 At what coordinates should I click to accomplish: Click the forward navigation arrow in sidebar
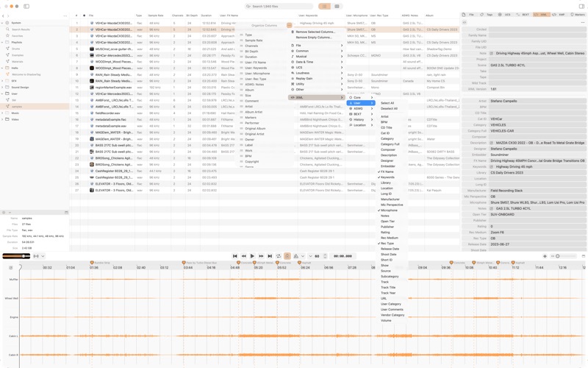9,16
